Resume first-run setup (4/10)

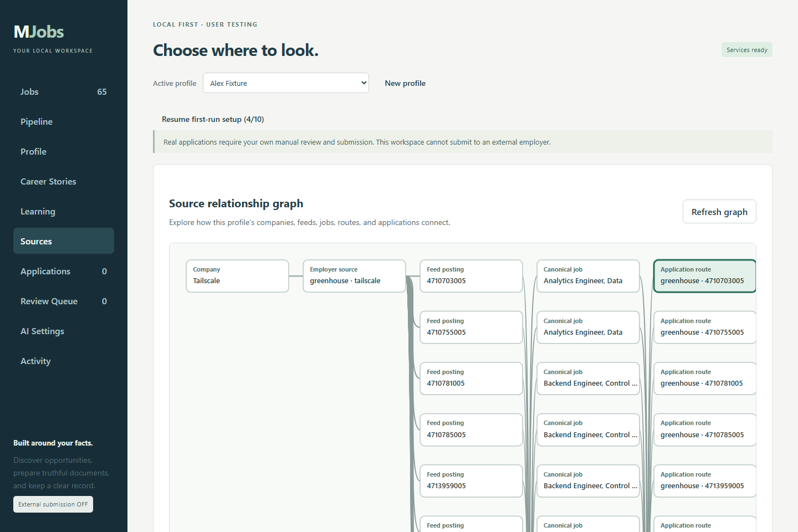pyautogui.click(x=213, y=119)
